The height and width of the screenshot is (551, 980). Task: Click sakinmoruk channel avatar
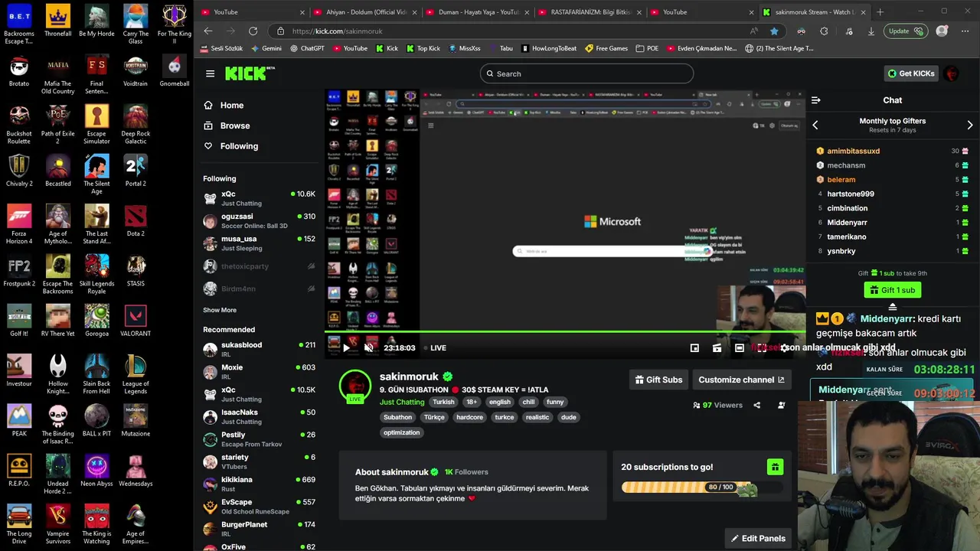click(x=355, y=386)
